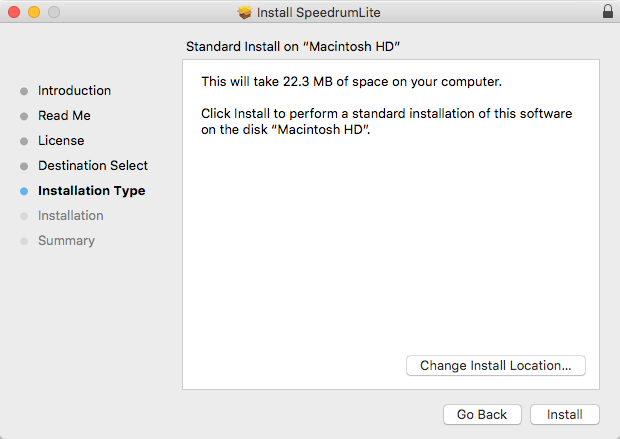Click the lock icon in the title bar
The image size is (620, 439).
[x=607, y=12]
